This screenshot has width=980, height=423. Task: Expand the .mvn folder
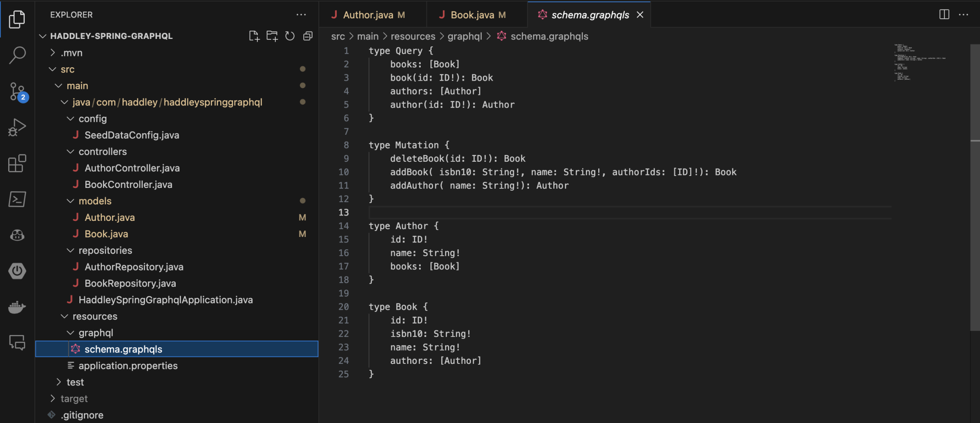[x=72, y=53]
